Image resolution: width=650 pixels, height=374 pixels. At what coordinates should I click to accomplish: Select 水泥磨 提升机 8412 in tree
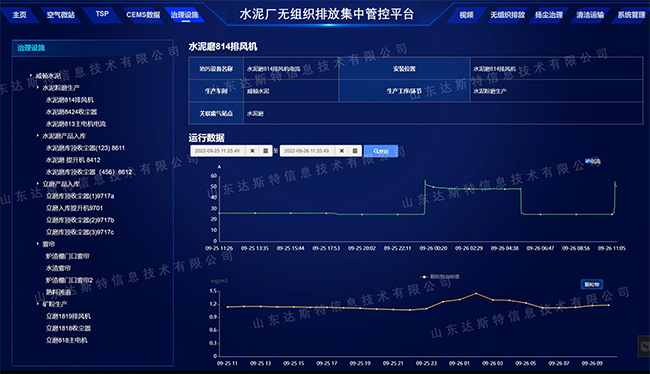(73, 160)
